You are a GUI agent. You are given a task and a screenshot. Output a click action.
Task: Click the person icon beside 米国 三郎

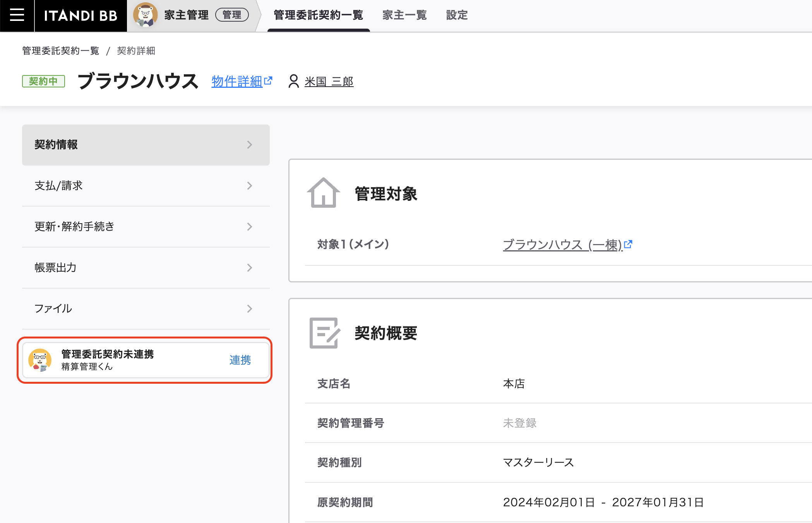294,81
